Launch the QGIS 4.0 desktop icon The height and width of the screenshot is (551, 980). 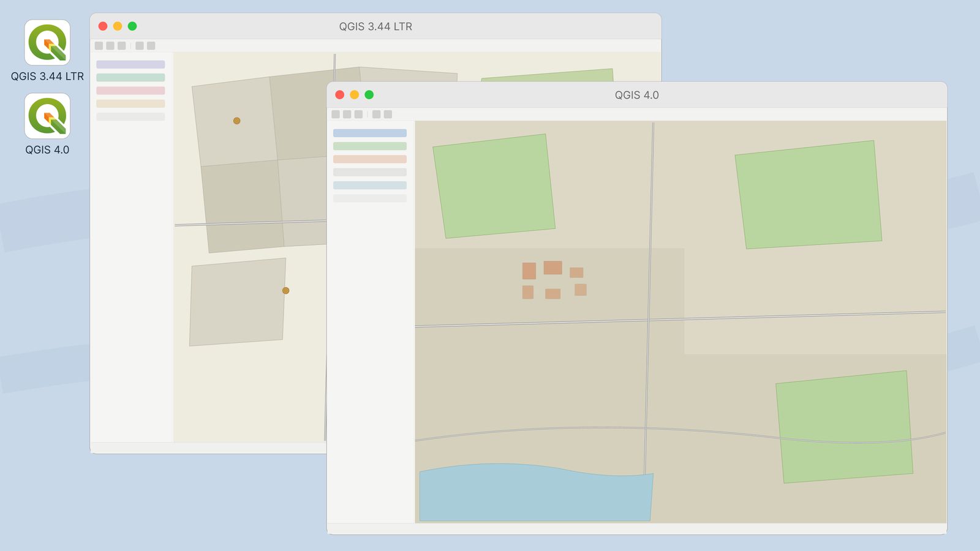[47, 116]
